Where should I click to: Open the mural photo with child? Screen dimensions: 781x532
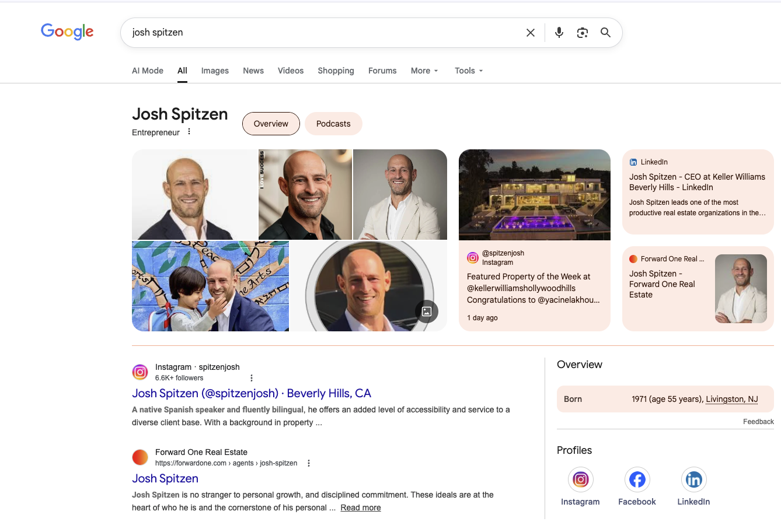pyautogui.click(x=210, y=286)
